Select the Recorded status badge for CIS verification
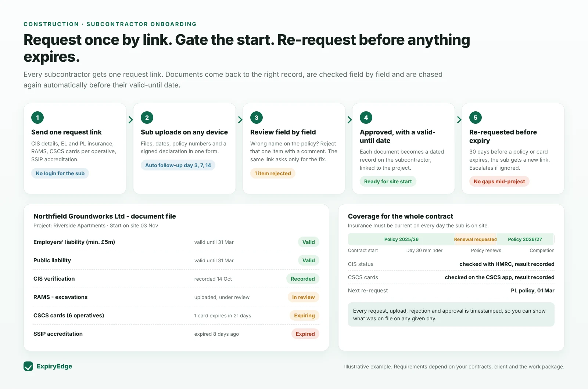Viewport: 588px width, 389px height. coord(302,279)
